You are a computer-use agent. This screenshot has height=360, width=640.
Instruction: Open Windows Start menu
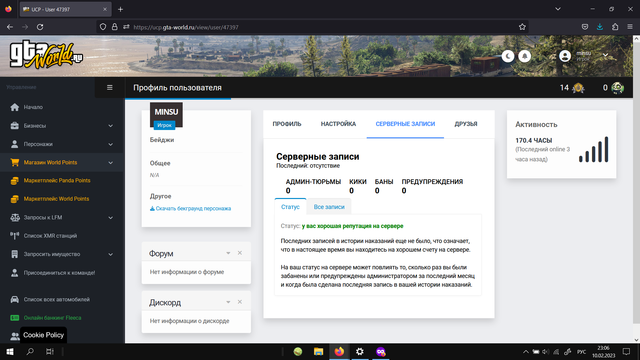coord(10,351)
